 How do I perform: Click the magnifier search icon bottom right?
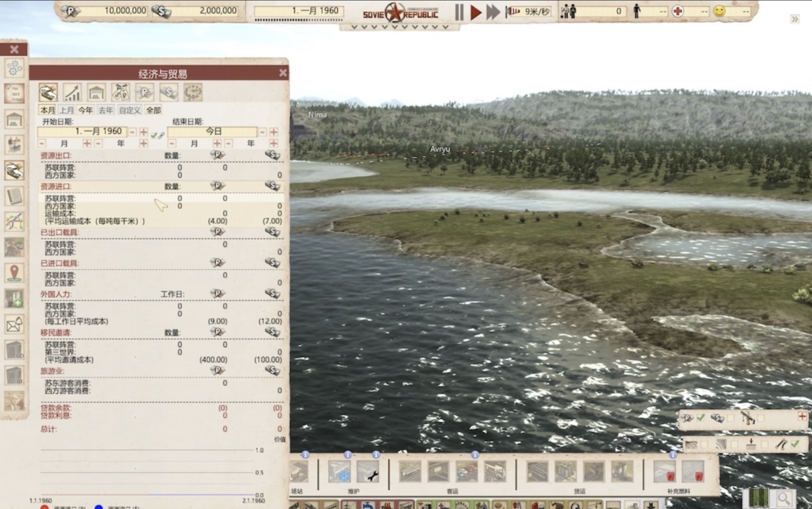pyautogui.click(x=784, y=498)
